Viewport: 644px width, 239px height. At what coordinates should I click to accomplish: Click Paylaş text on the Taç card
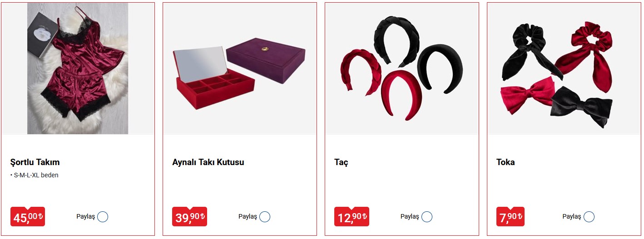click(x=410, y=217)
